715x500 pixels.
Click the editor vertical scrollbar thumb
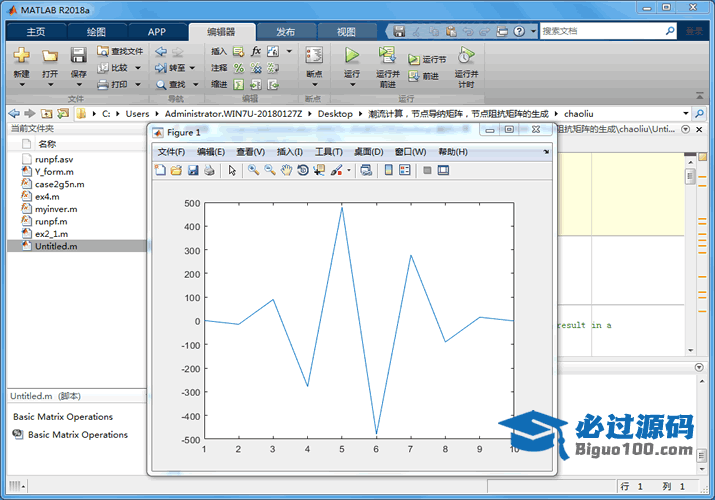click(690, 176)
